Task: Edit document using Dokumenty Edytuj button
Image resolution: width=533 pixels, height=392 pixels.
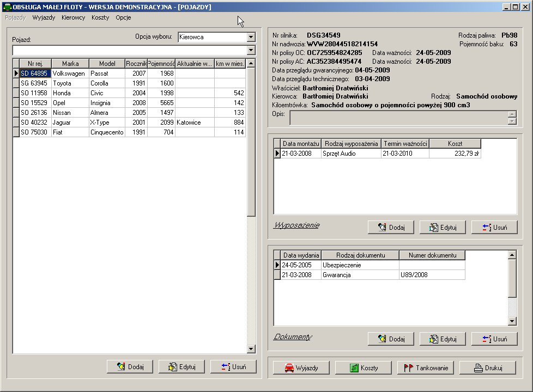Action: [443, 339]
